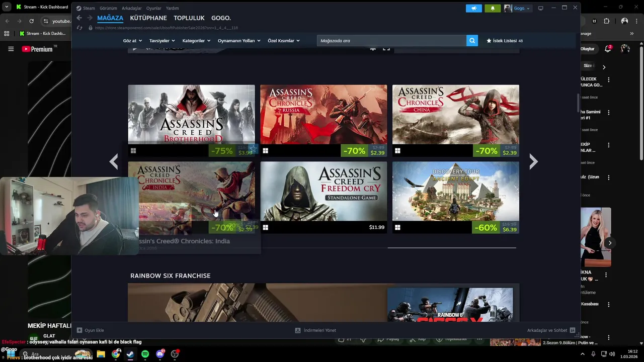The image size is (644, 362).
Task: Open Discord from the taskbar
Action: click(x=160, y=354)
